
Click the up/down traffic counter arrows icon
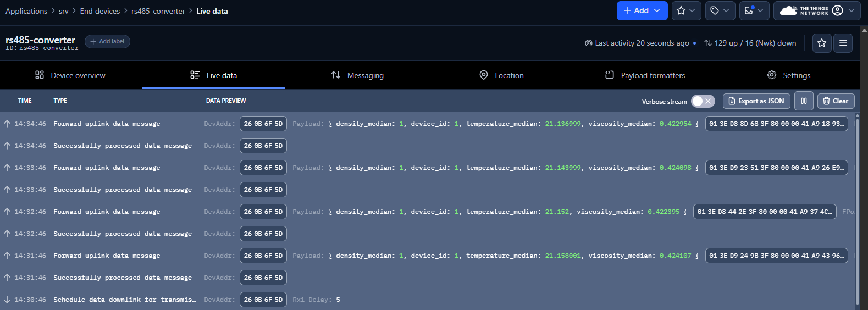point(708,43)
